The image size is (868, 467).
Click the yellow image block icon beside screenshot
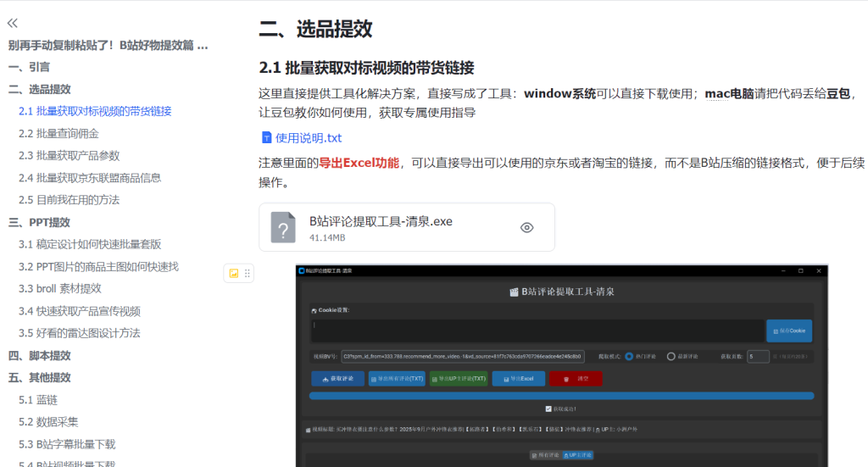tap(234, 274)
